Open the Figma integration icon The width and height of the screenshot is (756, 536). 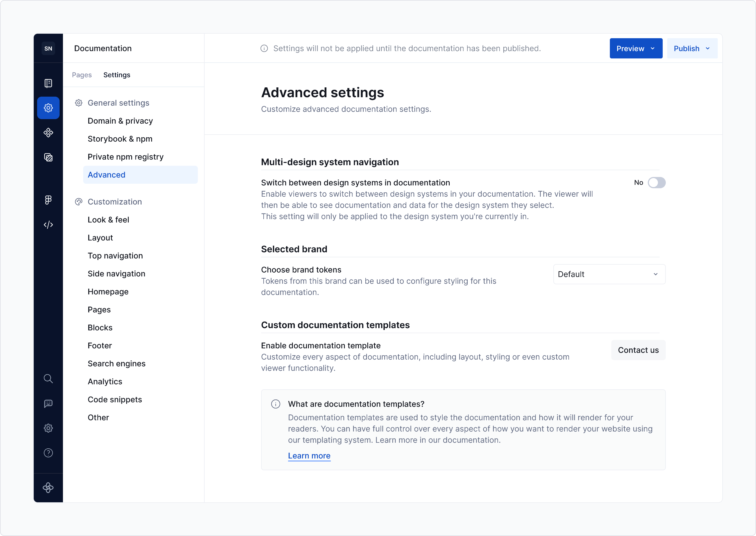click(48, 200)
